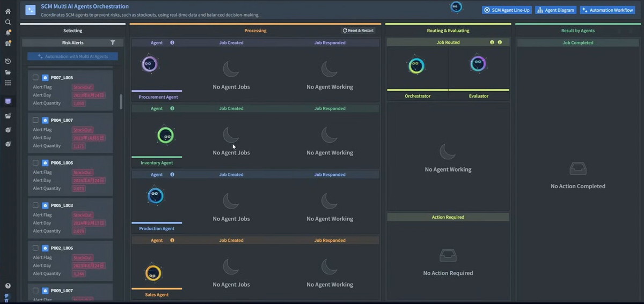Image resolution: width=644 pixels, height=304 pixels.
Task: Click info icon beside Sales row's Agent header
Action: coord(172,240)
